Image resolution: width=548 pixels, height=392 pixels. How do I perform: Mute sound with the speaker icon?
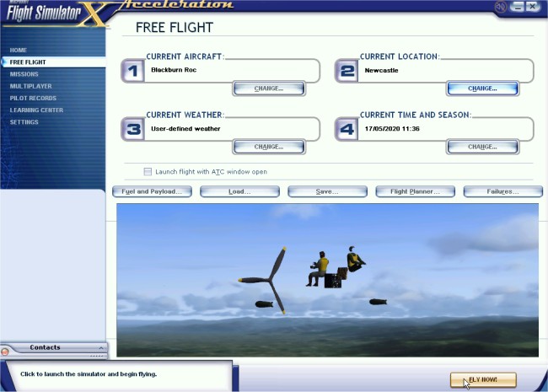point(501,6)
